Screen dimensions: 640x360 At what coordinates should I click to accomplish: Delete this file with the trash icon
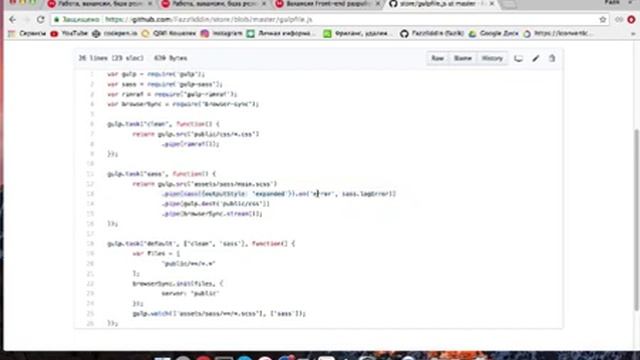click(x=552, y=58)
